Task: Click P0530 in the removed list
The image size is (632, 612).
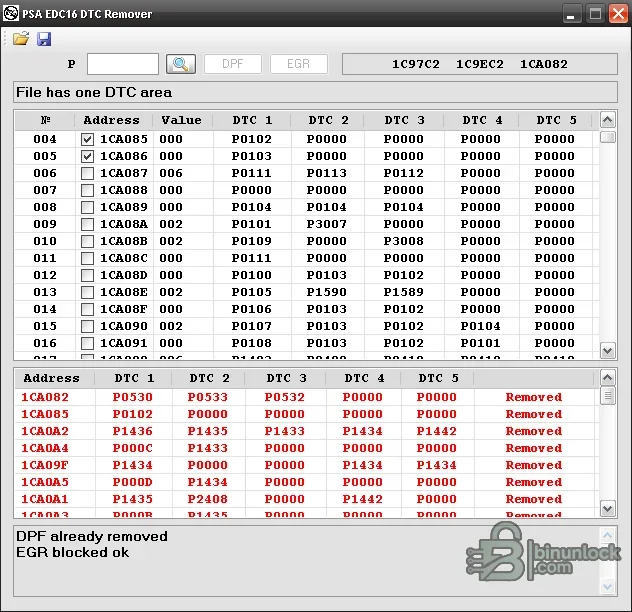Action: (x=133, y=398)
